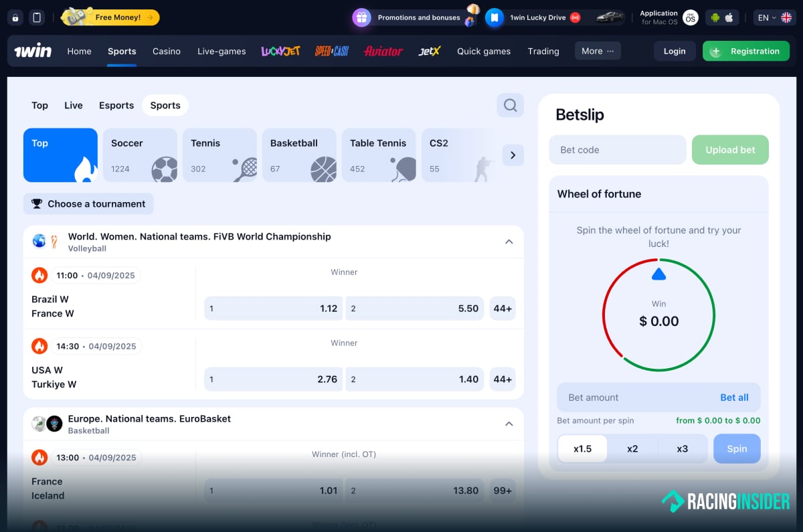This screenshot has height=532, width=803.
Task: Select the Tennis category card
Action: (x=219, y=155)
